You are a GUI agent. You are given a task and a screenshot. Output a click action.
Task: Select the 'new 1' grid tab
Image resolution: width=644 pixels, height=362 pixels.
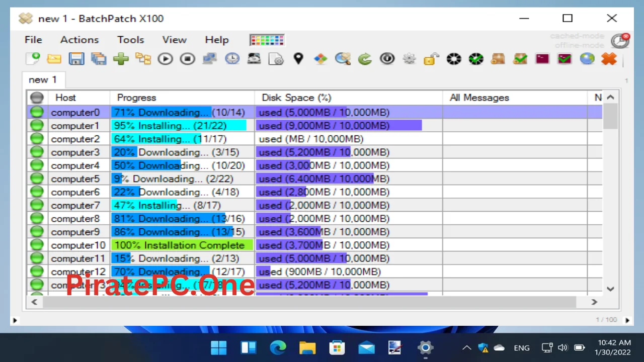tap(43, 79)
